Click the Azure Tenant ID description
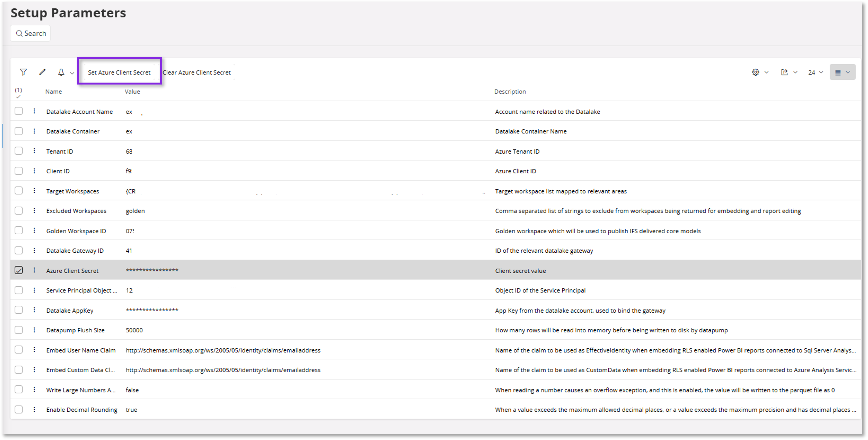 517,151
